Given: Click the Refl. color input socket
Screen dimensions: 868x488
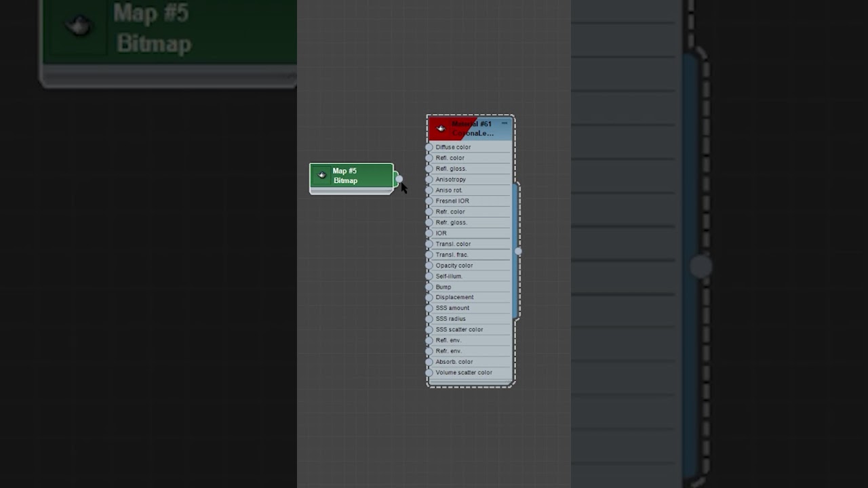Looking at the screenshot, I should click(429, 158).
